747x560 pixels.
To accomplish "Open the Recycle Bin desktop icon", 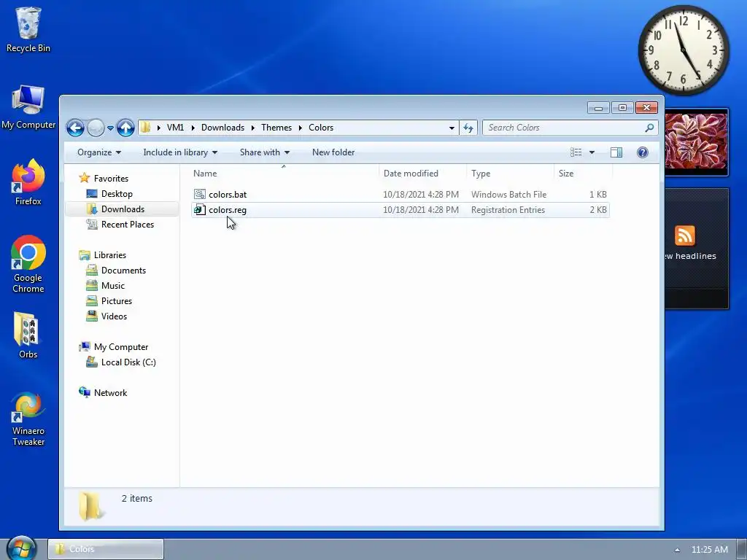I will tap(28, 29).
